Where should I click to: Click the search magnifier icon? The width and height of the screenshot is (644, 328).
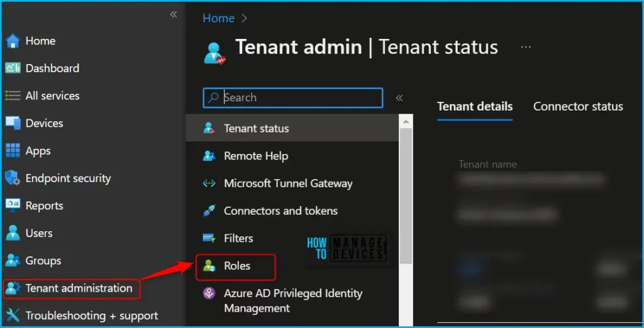coord(213,97)
